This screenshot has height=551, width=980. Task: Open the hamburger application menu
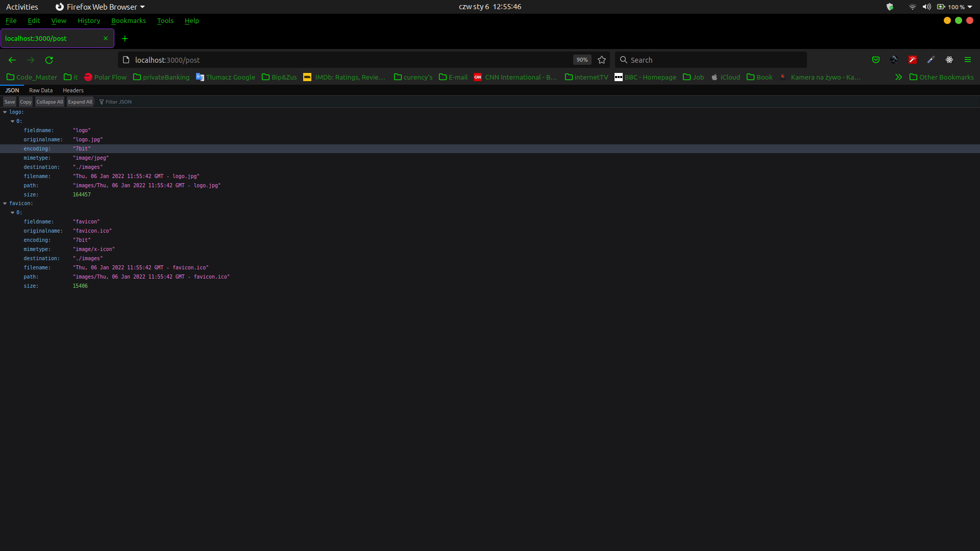tap(968, 60)
